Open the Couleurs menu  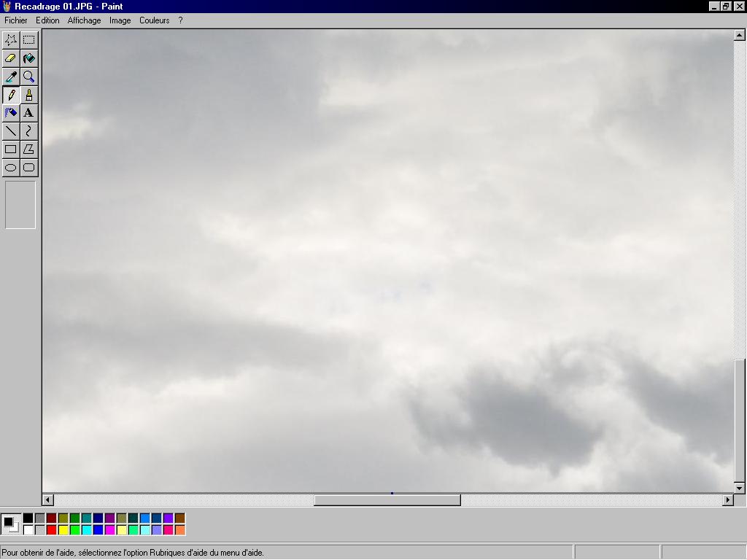(154, 20)
